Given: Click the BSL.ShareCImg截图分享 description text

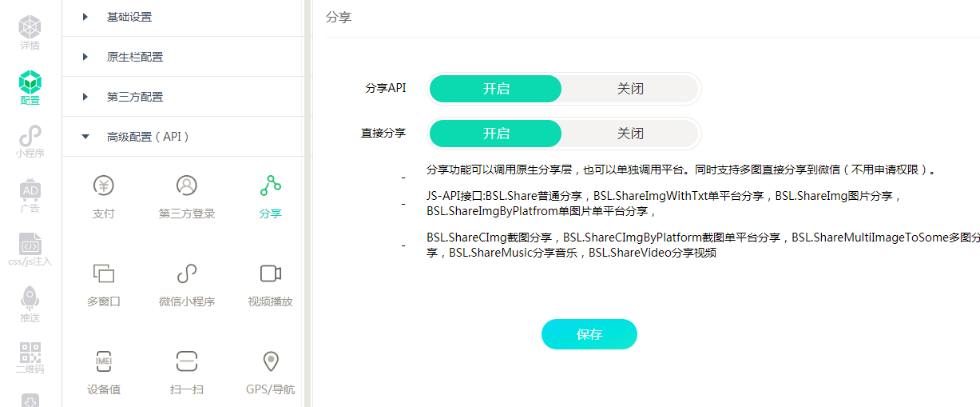Looking at the screenshot, I should tap(703, 245).
